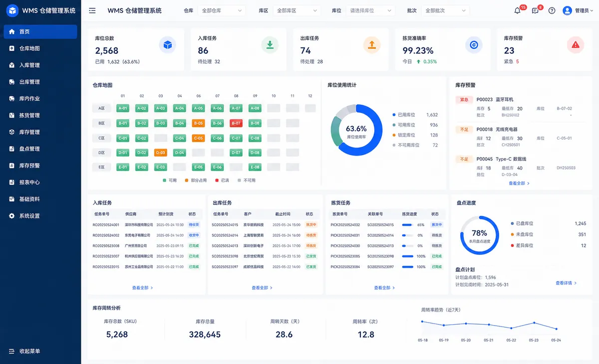Click the 已用库位 legend entry
The height and width of the screenshot is (364, 599).
[415, 115]
